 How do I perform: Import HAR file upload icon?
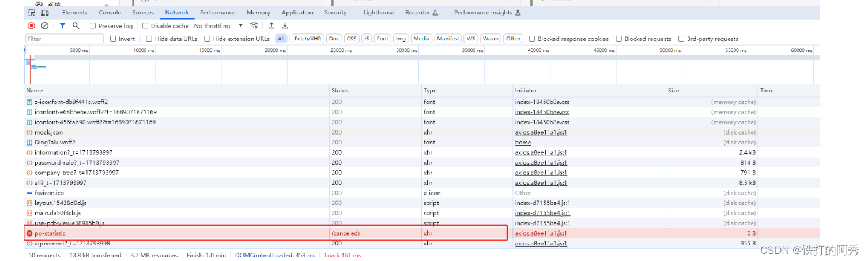point(271,25)
